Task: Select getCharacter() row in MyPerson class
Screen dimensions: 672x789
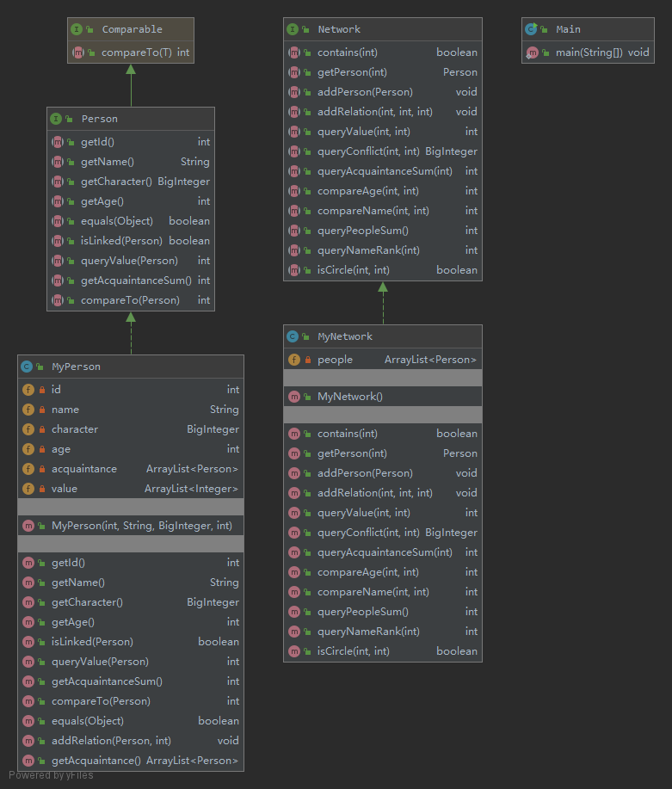Action: click(x=131, y=602)
